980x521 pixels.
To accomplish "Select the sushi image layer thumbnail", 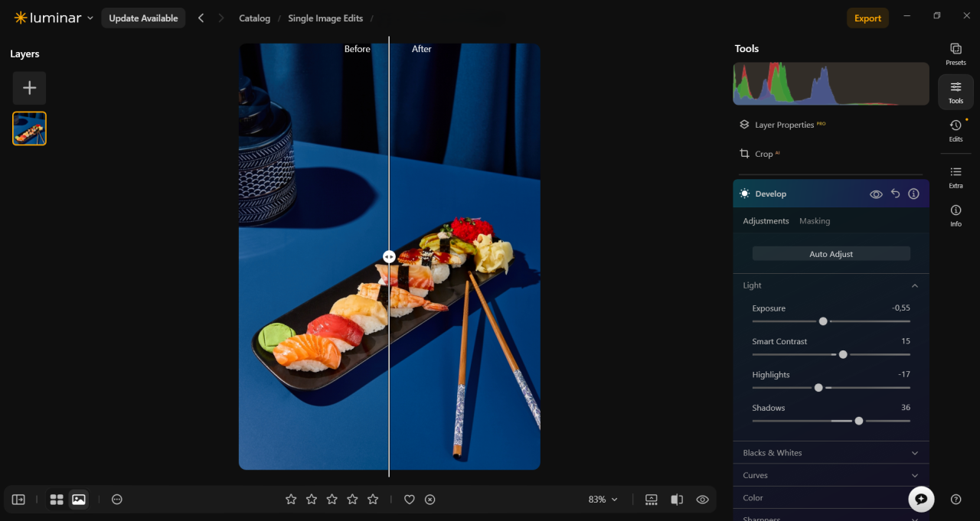I will pos(29,129).
